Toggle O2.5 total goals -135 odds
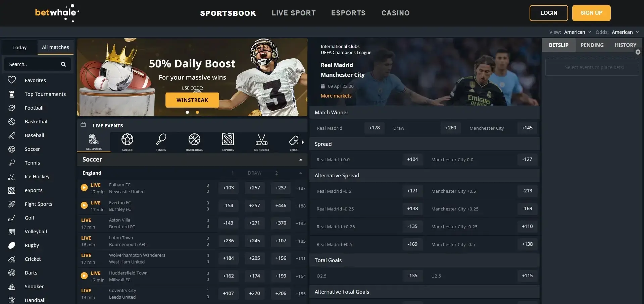 pos(412,276)
